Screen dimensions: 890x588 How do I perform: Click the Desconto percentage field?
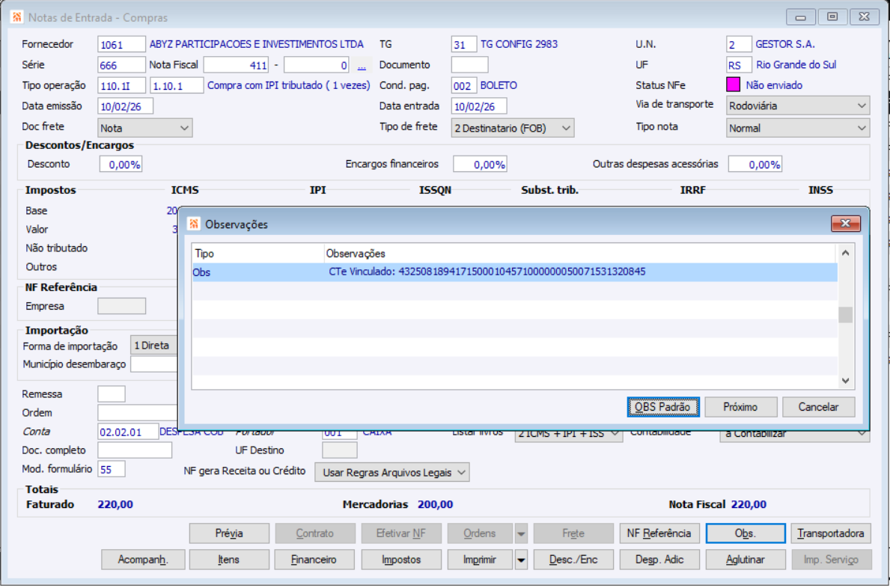[121, 165]
